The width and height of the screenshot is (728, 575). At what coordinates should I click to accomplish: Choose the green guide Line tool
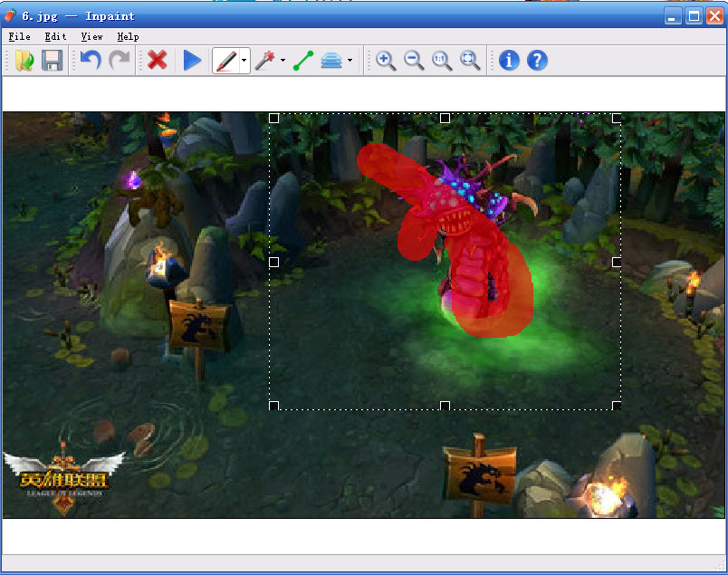pyautogui.click(x=303, y=61)
